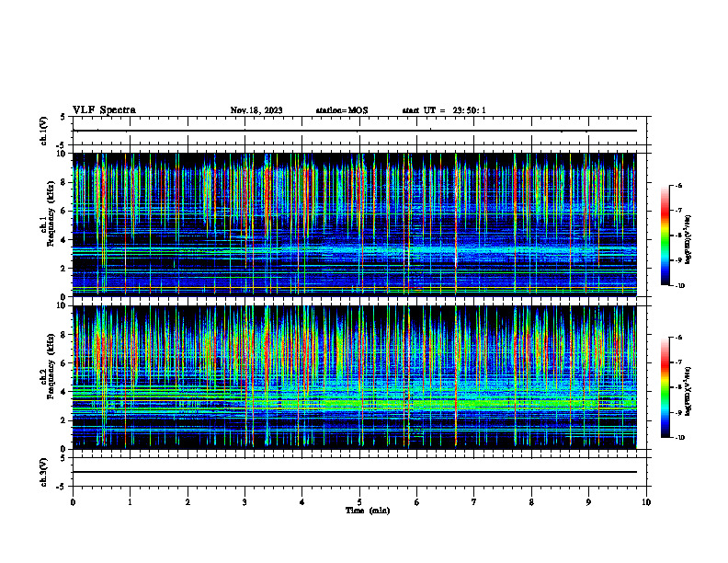Click time axis tick label "6"
Image resolution: width=728 pixels, height=563 pixels.
tap(417, 502)
